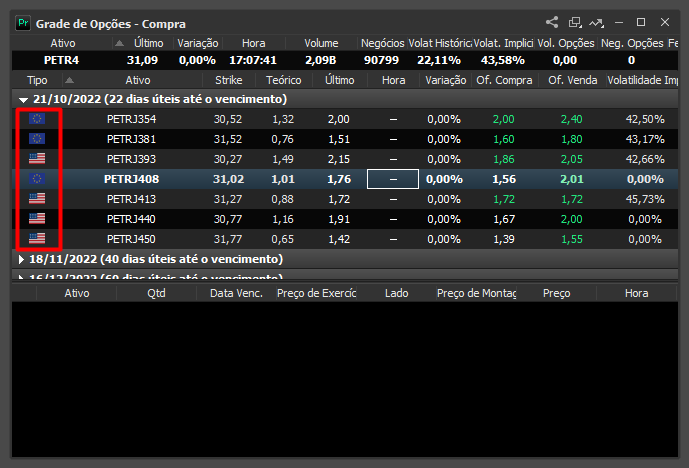
Task: Select the PETRJ408 highlighted option name
Action: tap(131, 179)
